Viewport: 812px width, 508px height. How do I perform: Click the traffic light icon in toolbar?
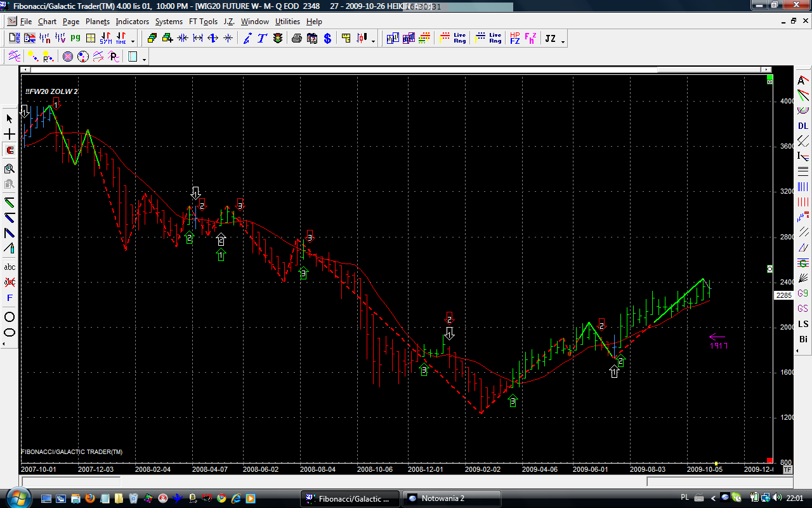pyautogui.click(x=278, y=39)
